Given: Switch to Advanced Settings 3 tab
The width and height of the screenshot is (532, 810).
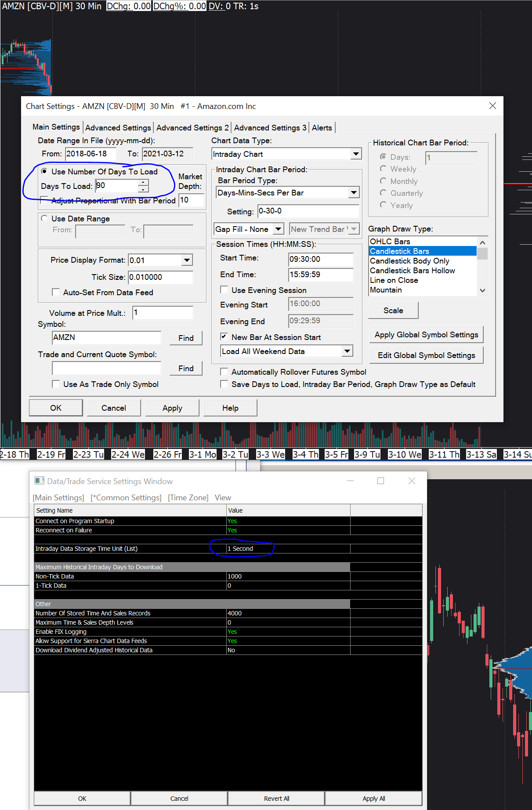Looking at the screenshot, I should tap(270, 127).
